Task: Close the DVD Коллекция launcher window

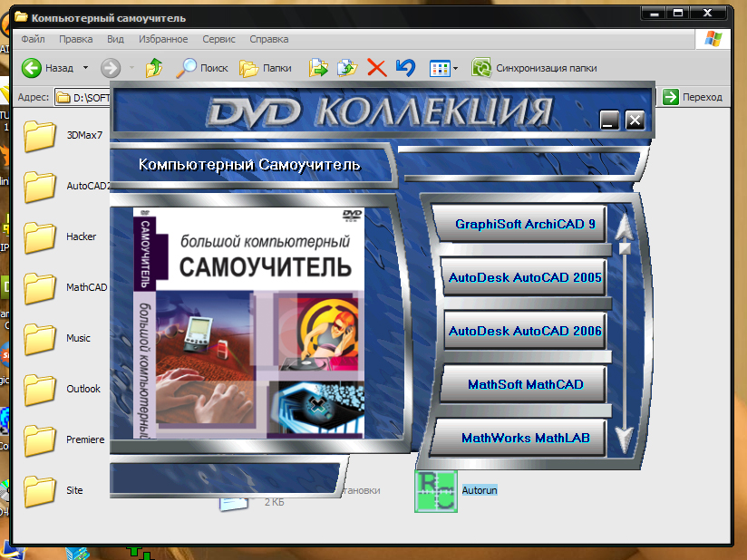Action: click(635, 120)
